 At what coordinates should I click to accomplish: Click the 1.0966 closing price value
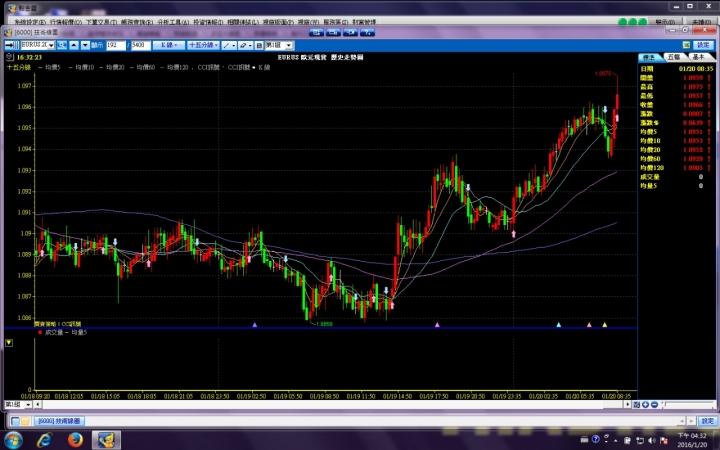coord(693,105)
